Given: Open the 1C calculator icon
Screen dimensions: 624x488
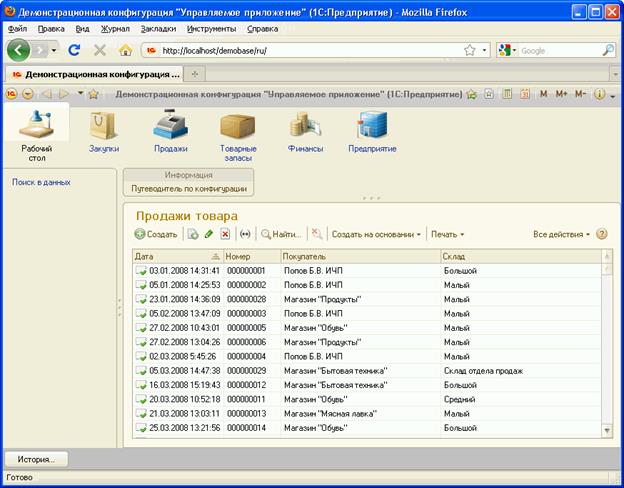Looking at the screenshot, I should pos(507,94).
